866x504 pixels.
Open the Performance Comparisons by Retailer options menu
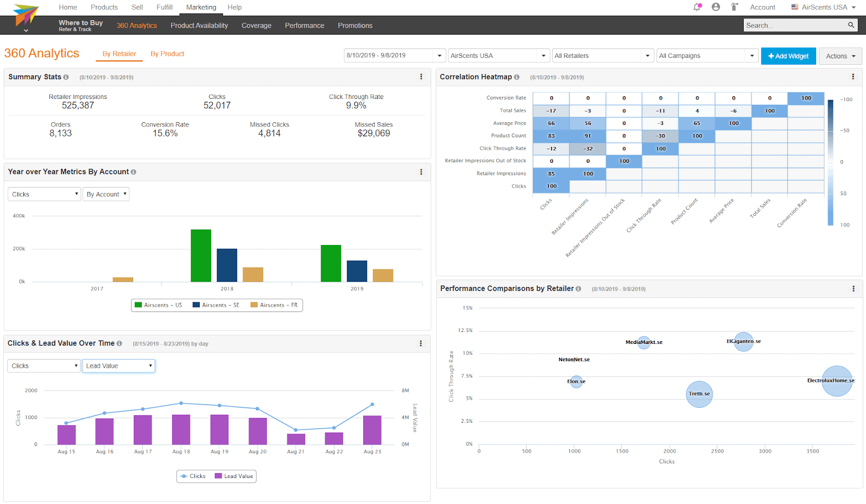point(853,289)
